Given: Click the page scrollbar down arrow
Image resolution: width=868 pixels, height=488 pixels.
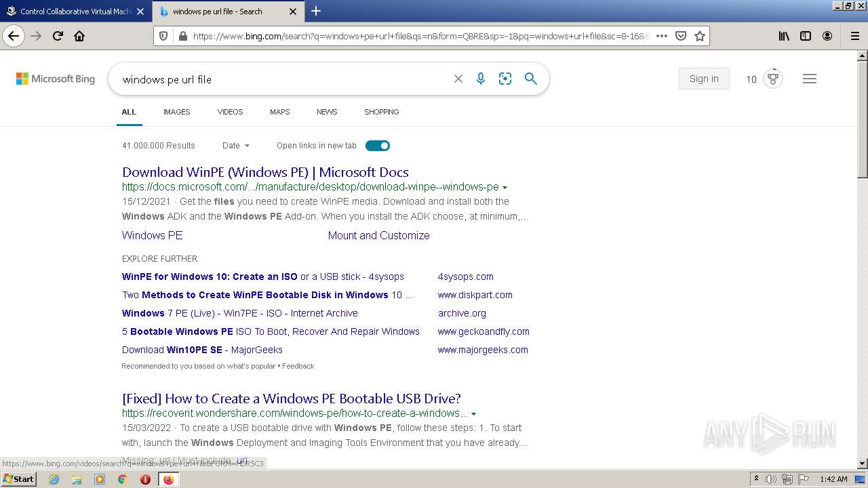Looking at the screenshot, I should point(863,464).
